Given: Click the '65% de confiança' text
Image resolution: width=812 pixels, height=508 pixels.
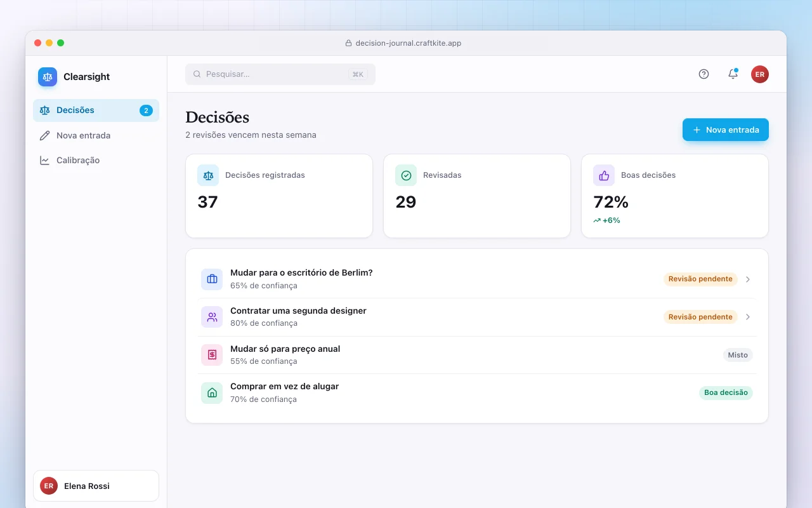Looking at the screenshot, I should (264, 286).
